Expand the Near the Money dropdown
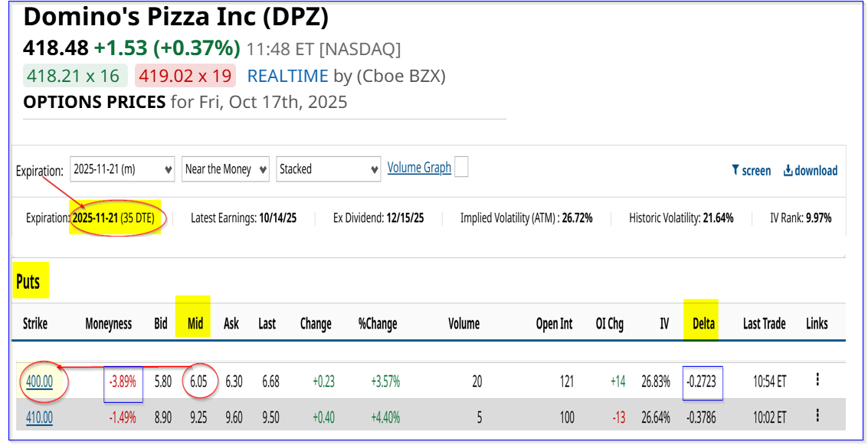Image resolution: width=868 pixels, height=445 pixels. click(226, 169)
